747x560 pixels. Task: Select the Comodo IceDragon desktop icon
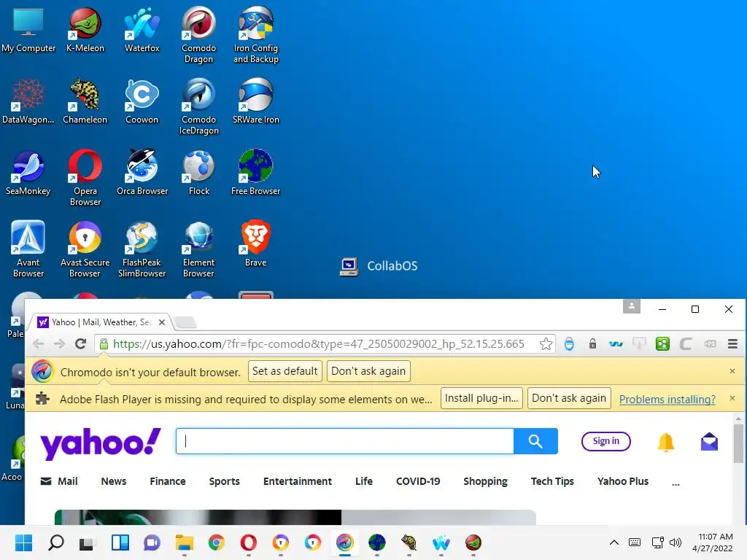(198, 106)
